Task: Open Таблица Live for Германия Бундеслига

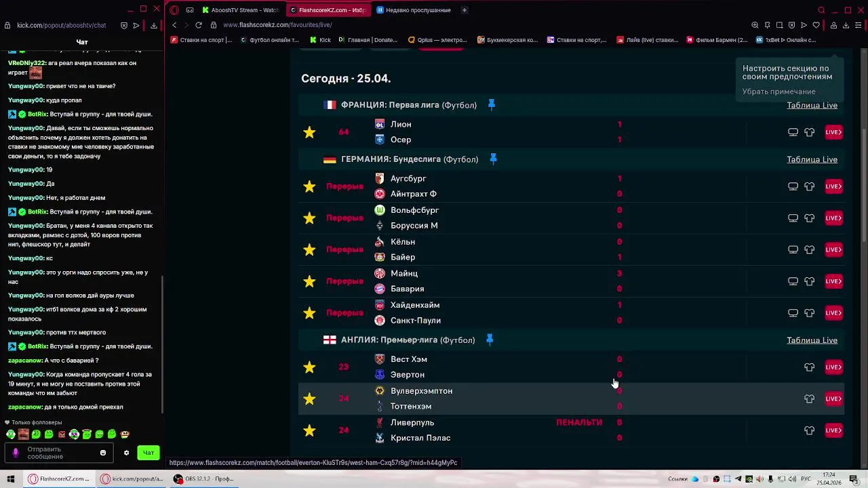Action: [812, 159]
